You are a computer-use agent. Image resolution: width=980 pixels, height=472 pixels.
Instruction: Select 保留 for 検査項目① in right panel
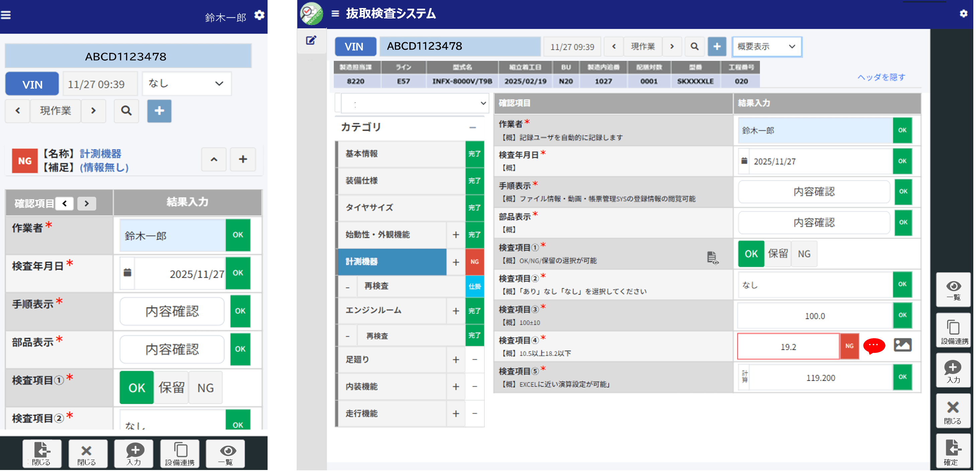777,254
